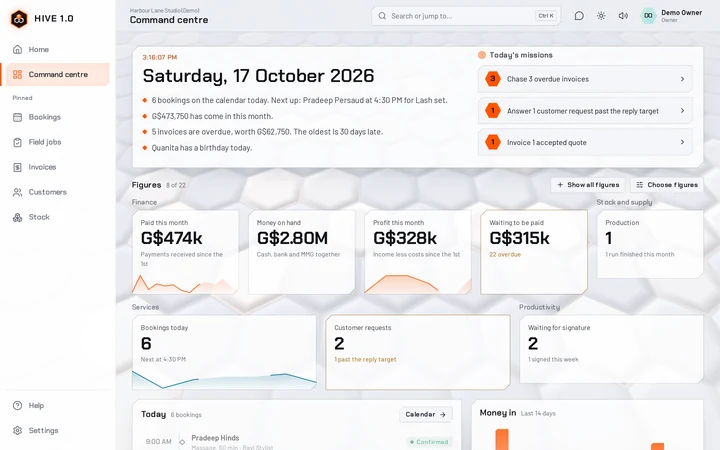This screenshot has width=720, height=450.
Task: Open the Bookings page
Action: coord(57,117)
